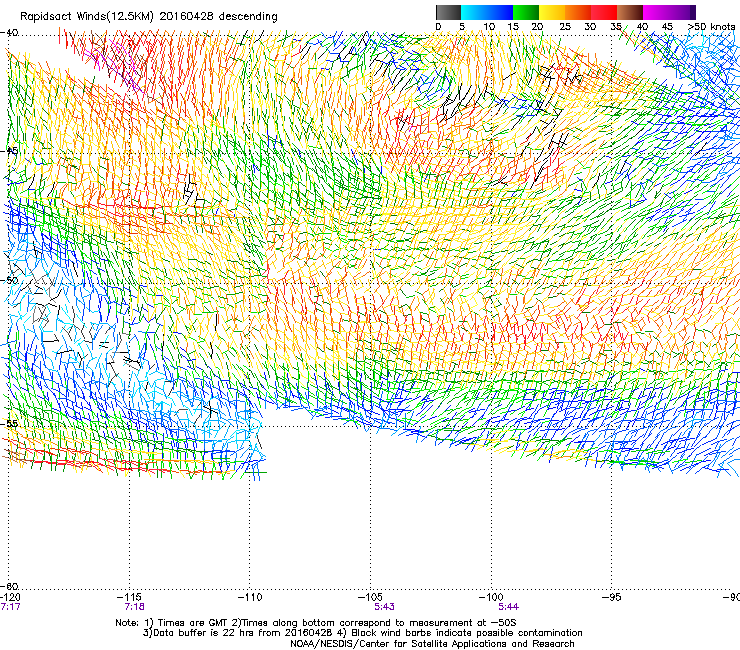Select the gray 0-5 knots legend swatch
Image resolution: width=740 pixels, height=650 pixels.
coord(449,12)
